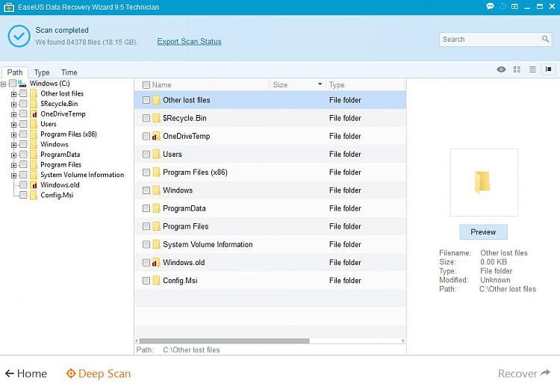Viewport: 560px width, 392px height.
Task: Sort by the Name column header
Action: point(161,85)
